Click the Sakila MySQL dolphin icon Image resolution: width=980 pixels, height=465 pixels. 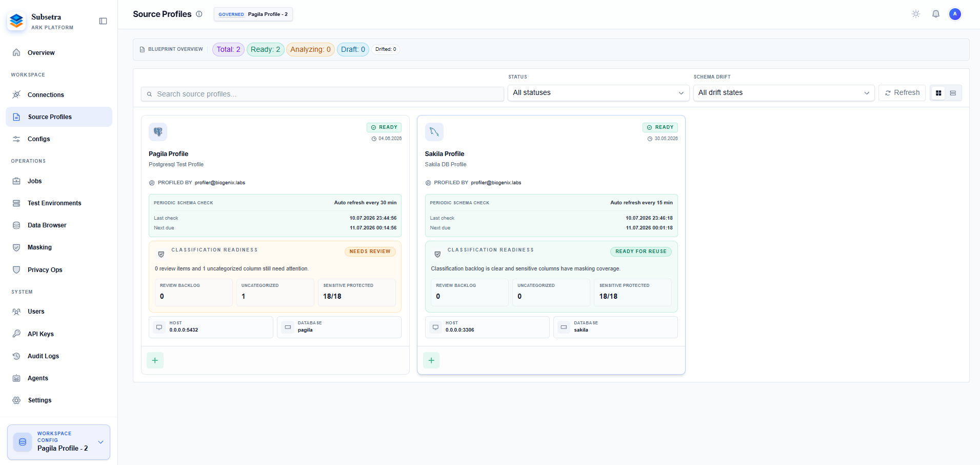[x=434, y=132]
